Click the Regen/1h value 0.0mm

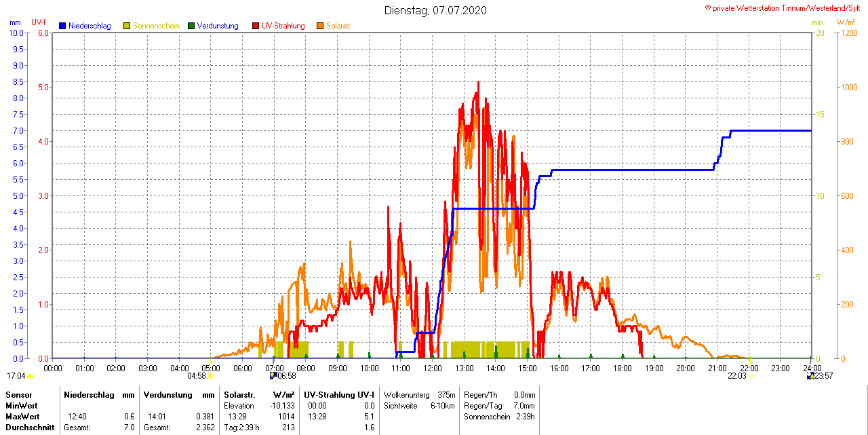tap(524, 394)
